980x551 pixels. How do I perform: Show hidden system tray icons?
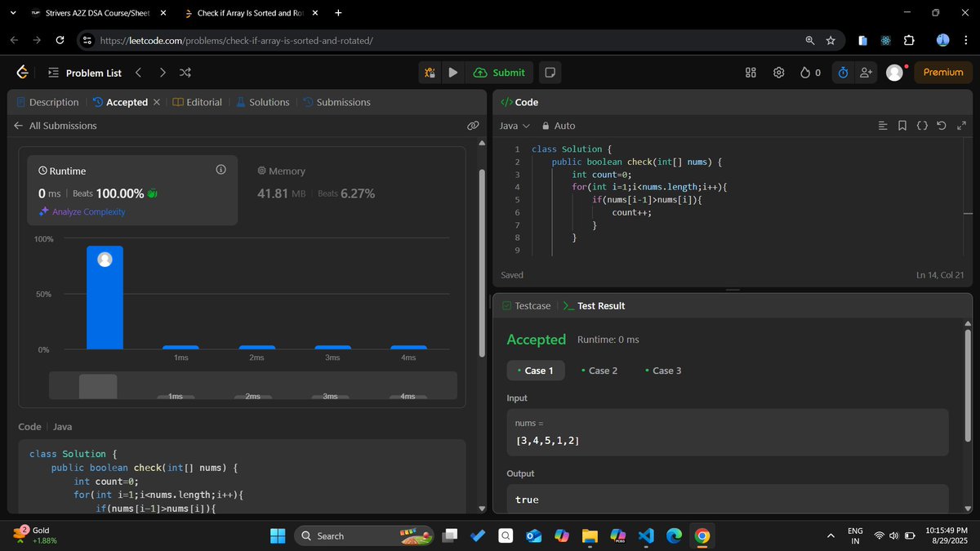click(x=831, y=535)
